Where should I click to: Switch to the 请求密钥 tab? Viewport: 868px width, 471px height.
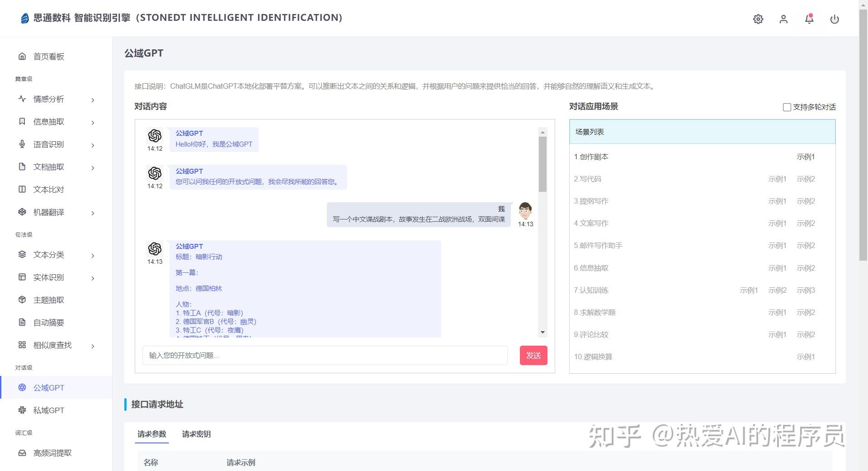[x=196, y=434]
